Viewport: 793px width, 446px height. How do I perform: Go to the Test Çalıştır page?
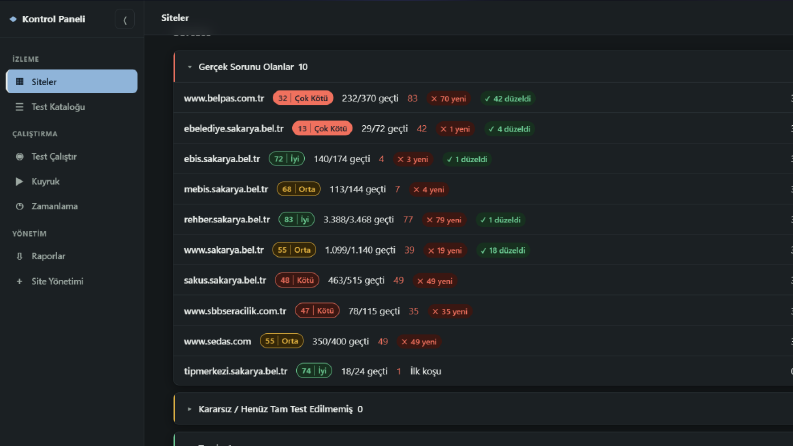(x=72, y=157)
